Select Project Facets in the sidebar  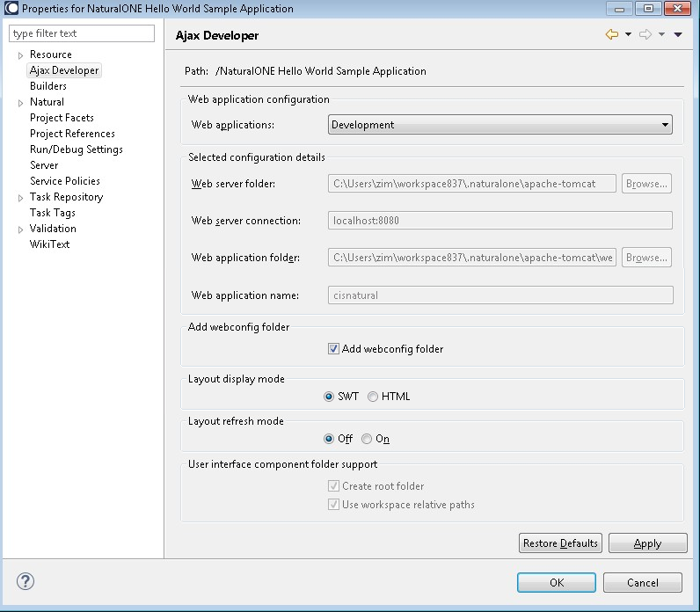pyautogui.click(x=62, y=118)
